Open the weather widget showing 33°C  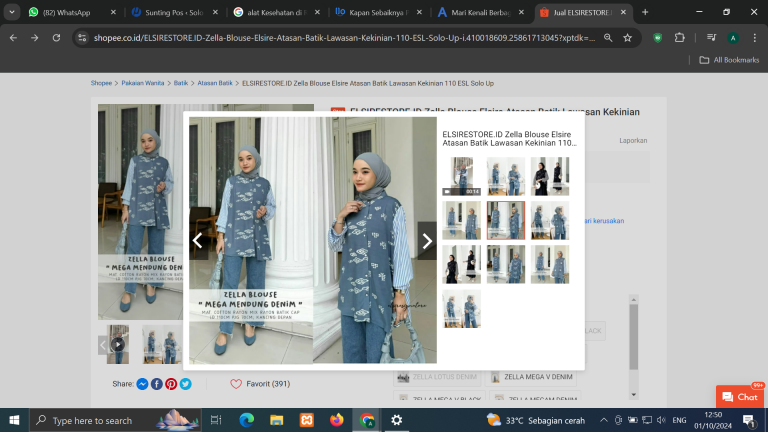[536, 420]
